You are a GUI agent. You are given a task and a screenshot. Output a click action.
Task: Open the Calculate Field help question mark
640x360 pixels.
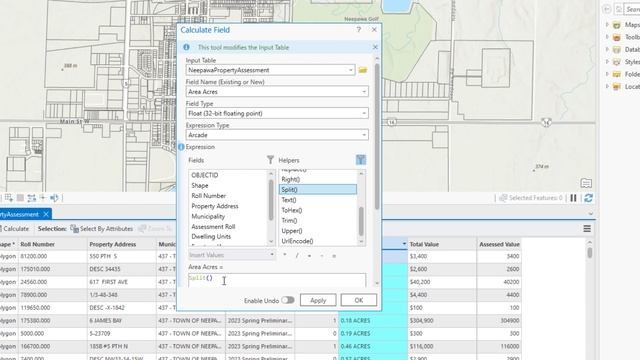358,30
